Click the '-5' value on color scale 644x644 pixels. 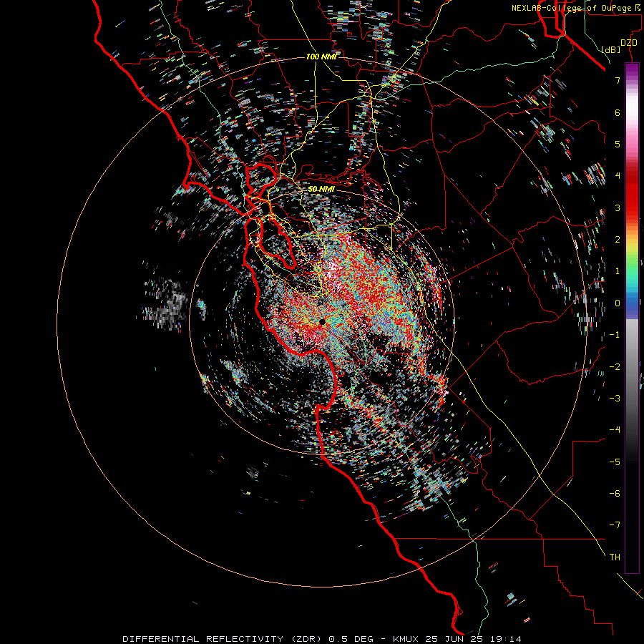tap(615, 462)
